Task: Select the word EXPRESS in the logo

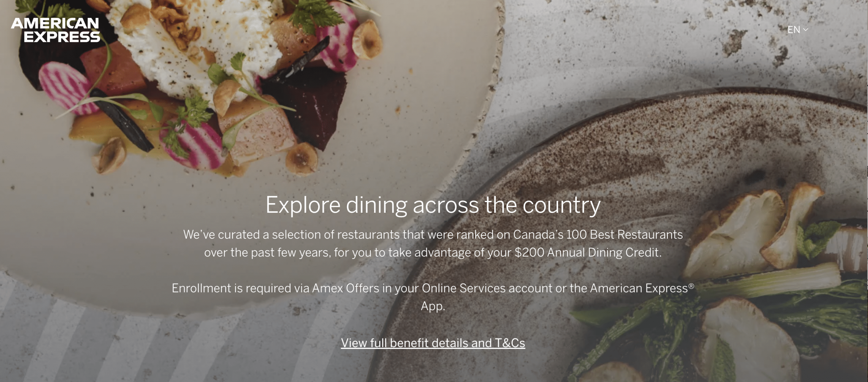Action: coord(62,37)
